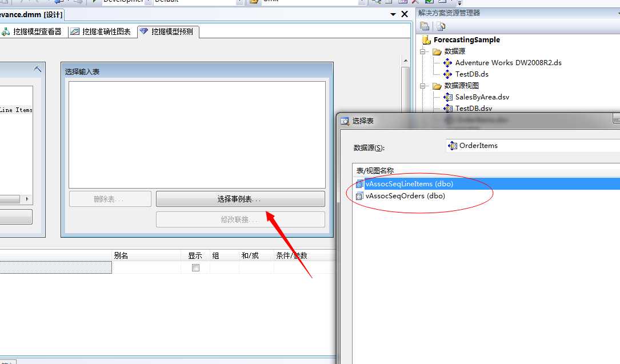
Task: Click the 选择表 dialog title icon
Action: pos(345,121)
